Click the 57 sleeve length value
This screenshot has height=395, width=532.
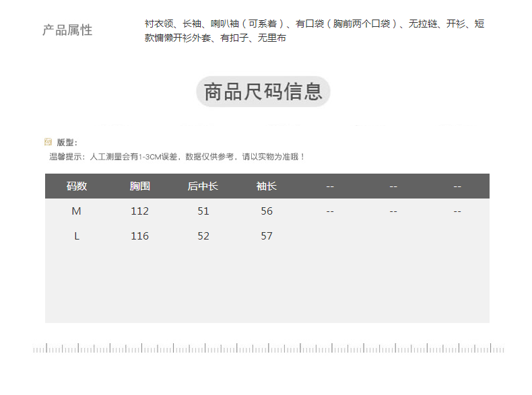(x=267, y=236)
